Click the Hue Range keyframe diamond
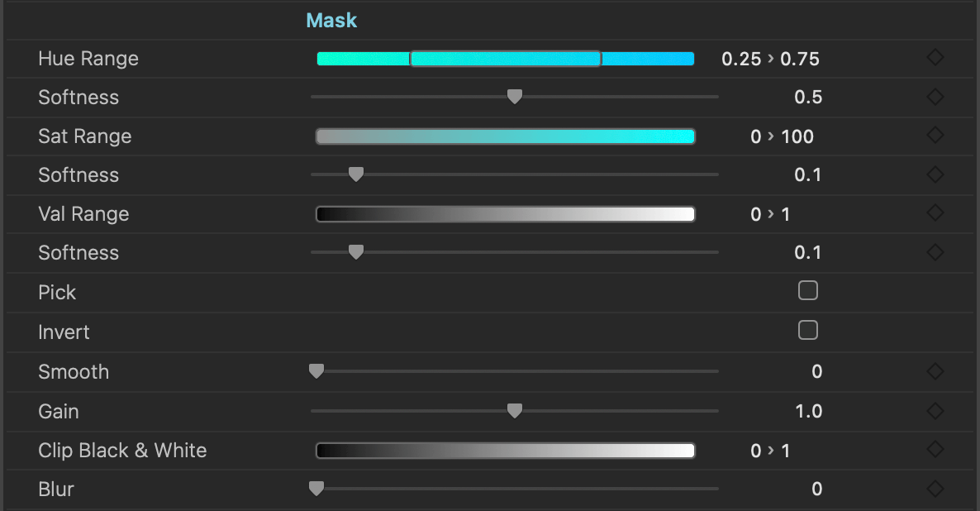 point(935,58)
